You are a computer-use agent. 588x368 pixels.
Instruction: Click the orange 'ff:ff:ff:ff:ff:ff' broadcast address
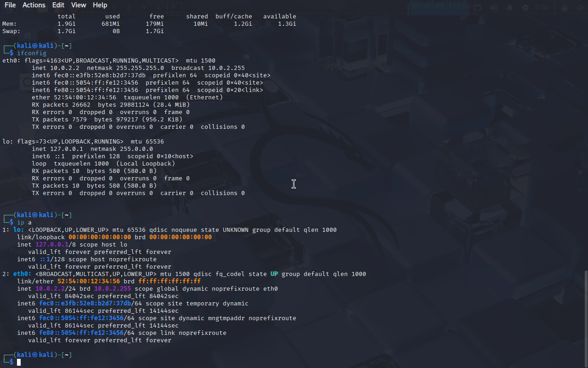click(170, 282)
